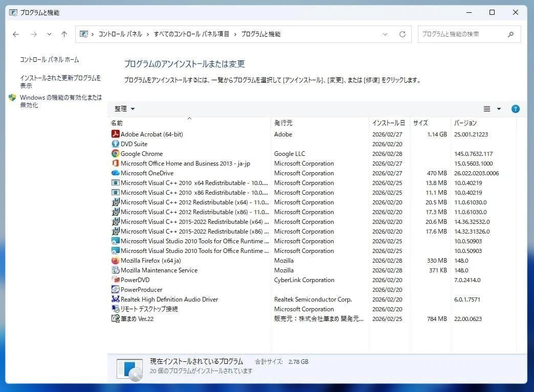Open the recent locations chevron
The height and width of the screenshot is (392, 534).
(50, 34)
